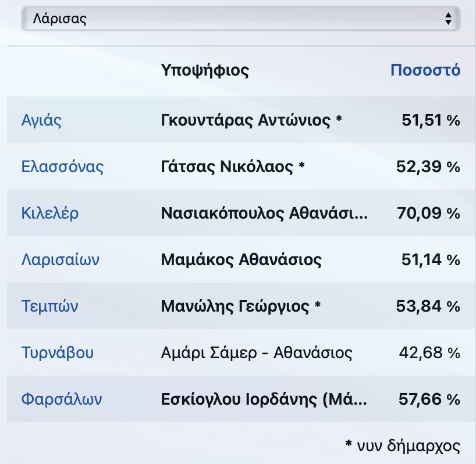Viewport: 476px width, 464px height.
Task: Open the Αγιάς municipality link
Action: pyautogui.click(x=41, y=120)
